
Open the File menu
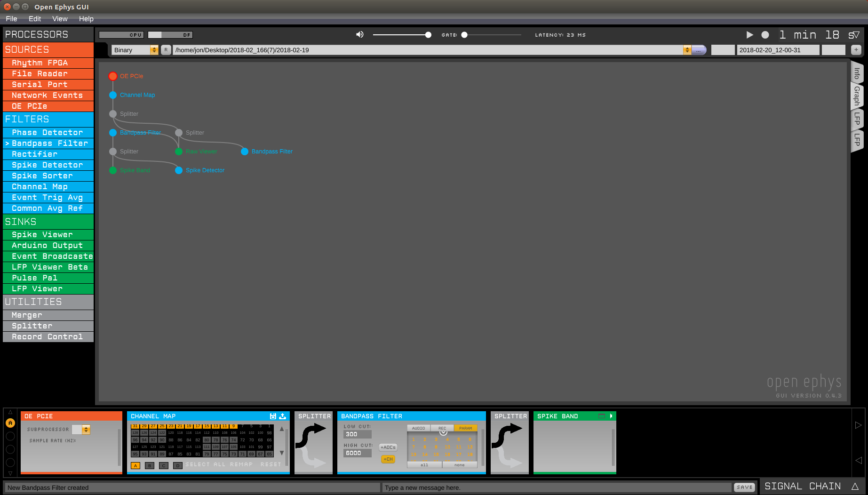coord(11,19)
